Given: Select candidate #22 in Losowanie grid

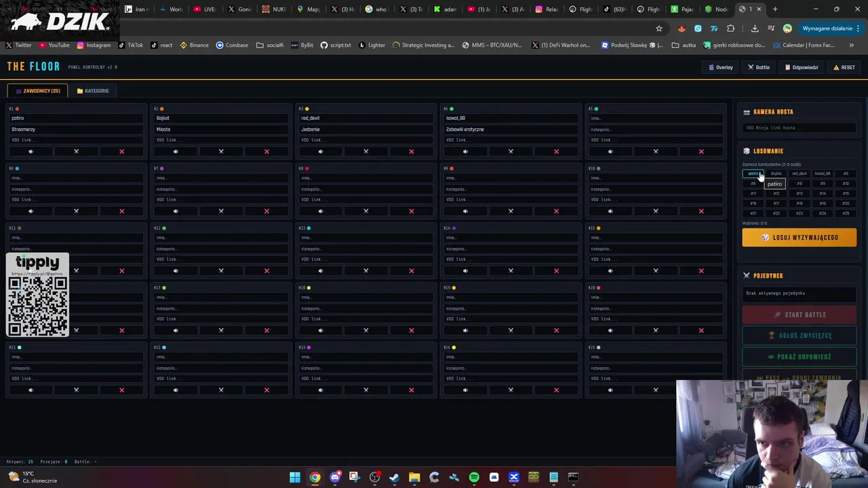Looking at the screenshot, I should click(776, 213).
